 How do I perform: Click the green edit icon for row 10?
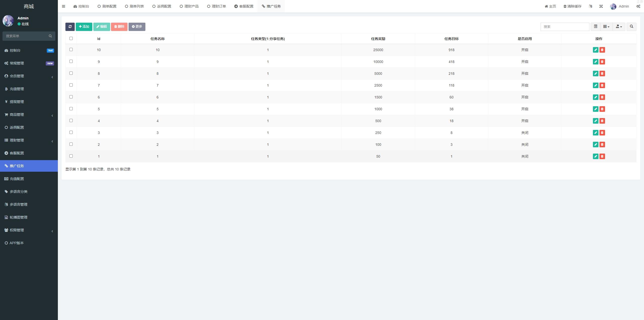coord(595,50)
